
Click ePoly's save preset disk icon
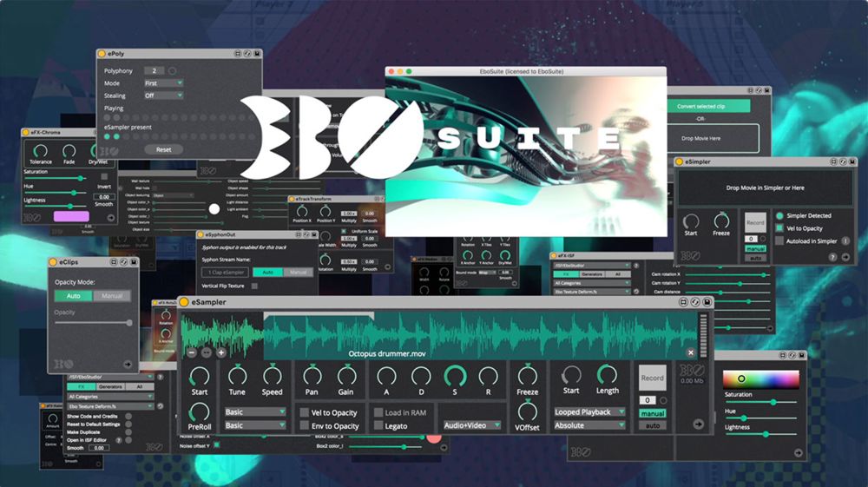[257, 54]
